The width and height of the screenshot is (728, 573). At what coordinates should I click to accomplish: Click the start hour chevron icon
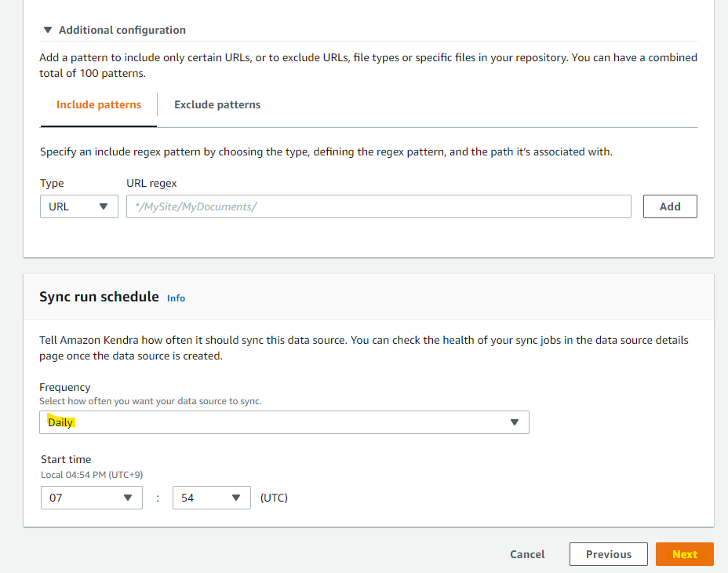pos(128,498)
